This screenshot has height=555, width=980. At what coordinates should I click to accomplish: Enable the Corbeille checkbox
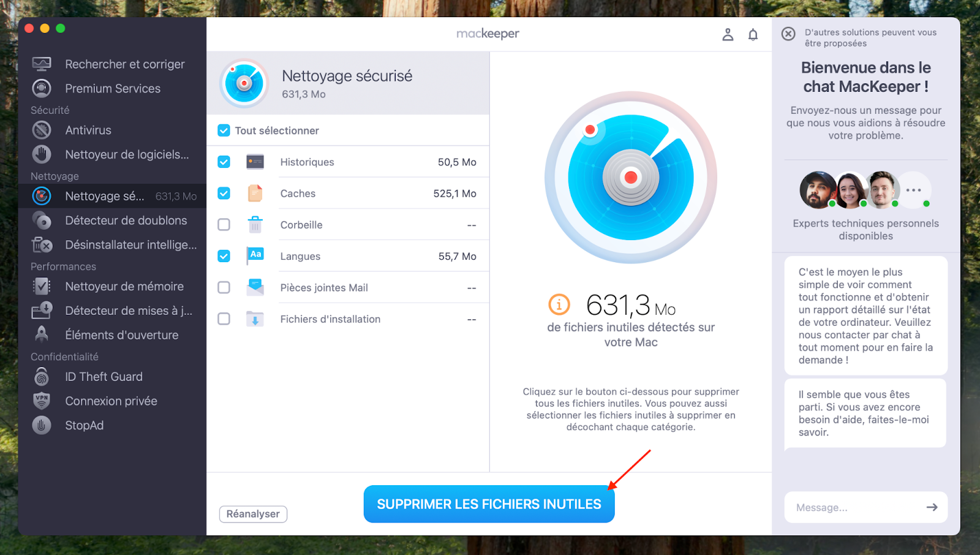224,224
